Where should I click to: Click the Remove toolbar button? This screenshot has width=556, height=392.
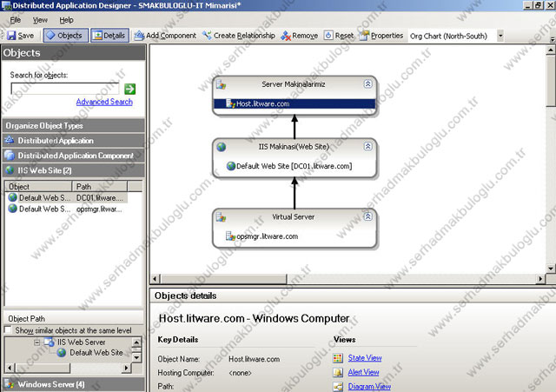point(299,36)
